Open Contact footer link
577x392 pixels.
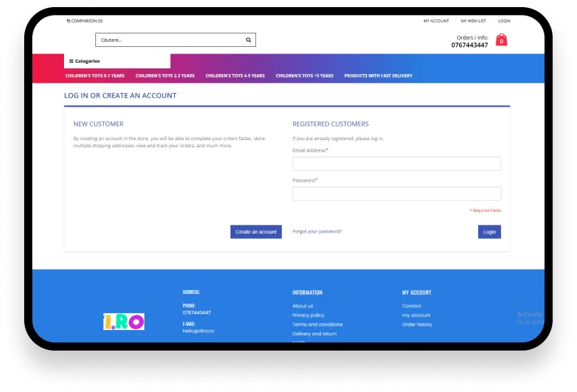412,306
